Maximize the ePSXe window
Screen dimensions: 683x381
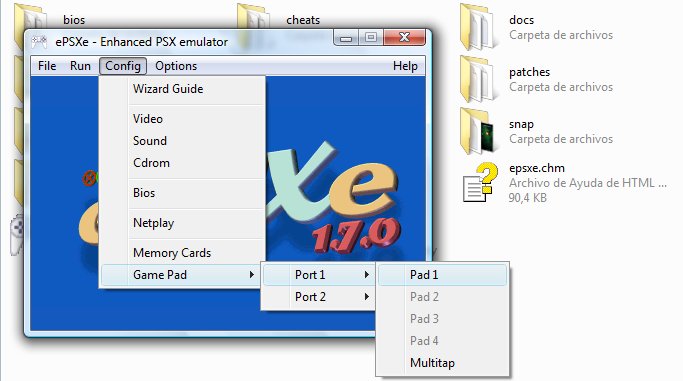pos(371,37)
